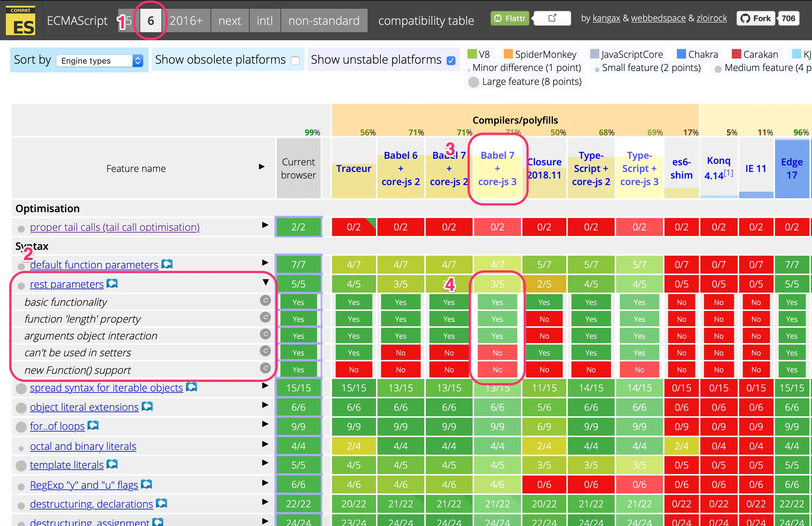Click the MDN icon next to for..of loops
This screenshot has width=812, height=526.
pyautogui.click(x=93, y=425)
